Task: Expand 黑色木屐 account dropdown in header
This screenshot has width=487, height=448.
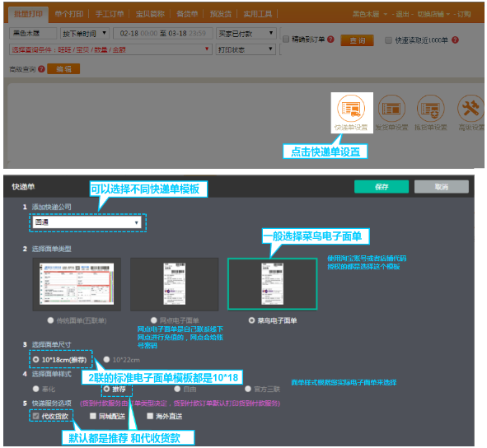Action: coord(370,14)
